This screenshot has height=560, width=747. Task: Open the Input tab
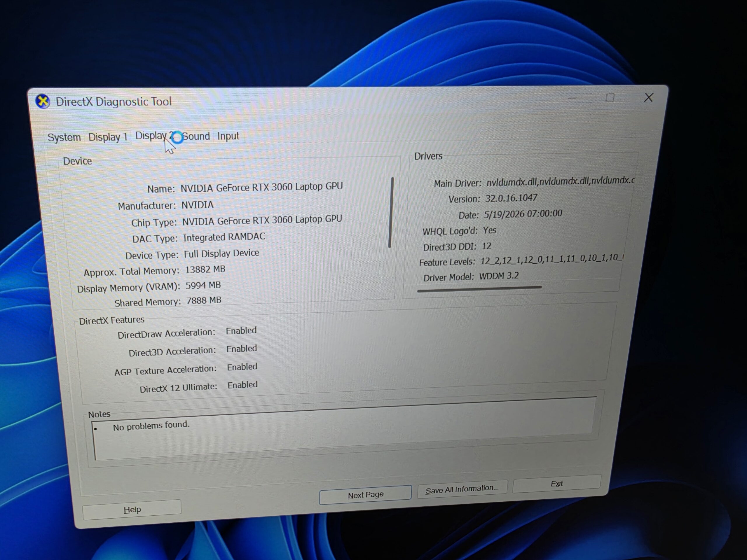pyautogui.click(x=228, y=136)
